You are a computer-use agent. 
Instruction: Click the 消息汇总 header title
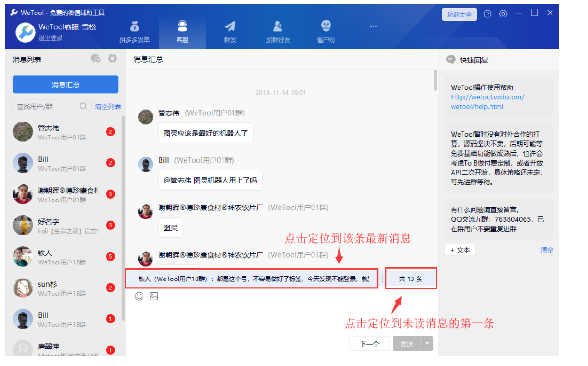[x=148, y=60]
